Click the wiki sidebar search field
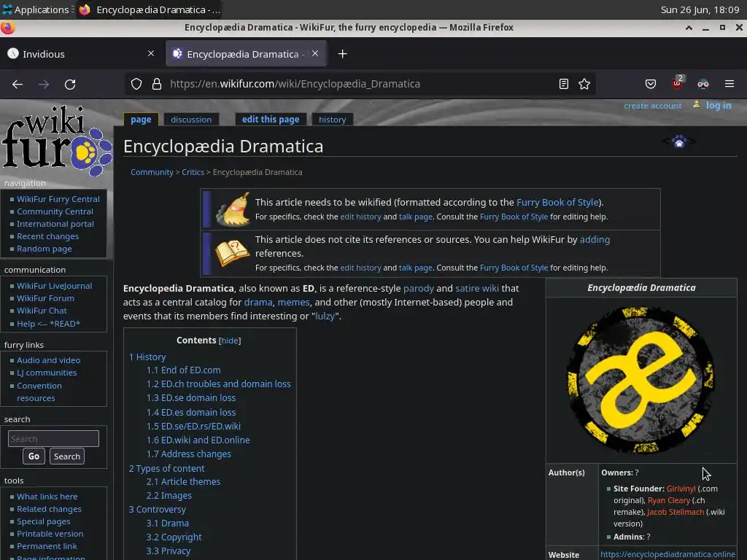 tap(53, 438)
